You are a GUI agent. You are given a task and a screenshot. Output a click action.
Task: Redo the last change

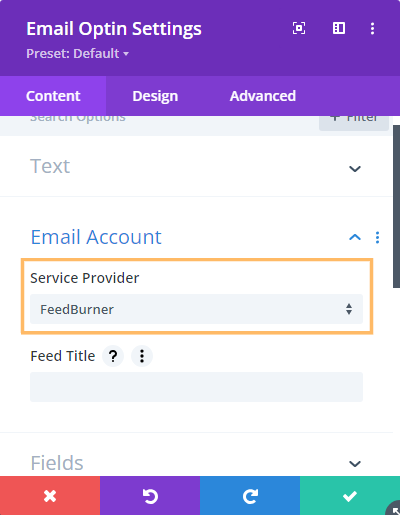pyautogui.click(x=250, y=496)
